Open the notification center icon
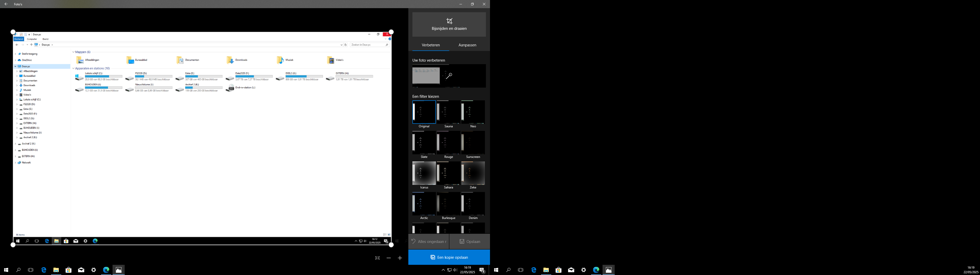 click(482, 270)
